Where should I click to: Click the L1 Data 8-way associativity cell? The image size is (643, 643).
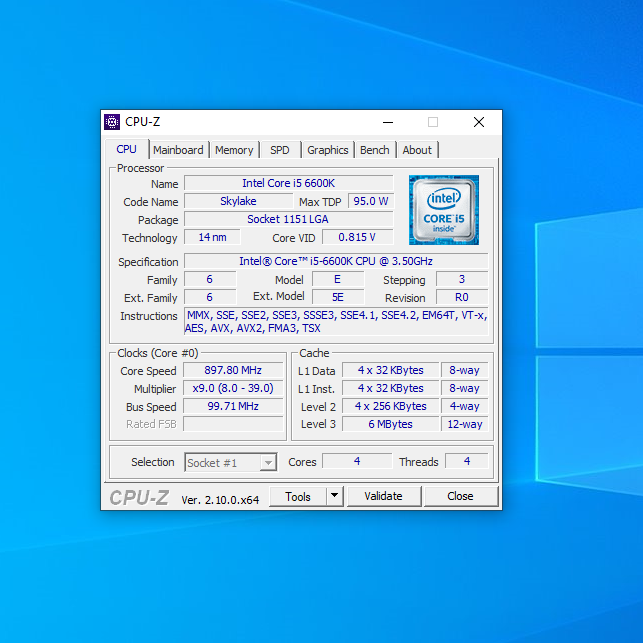(465, 370)
